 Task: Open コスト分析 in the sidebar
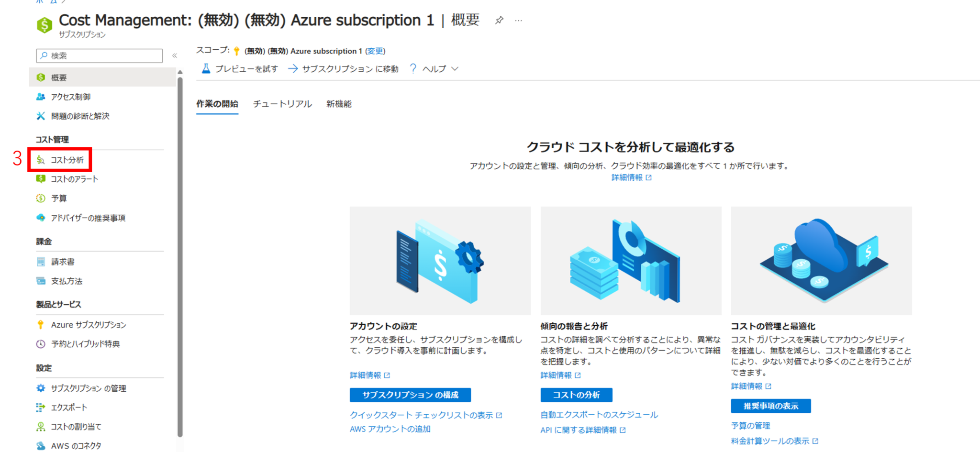point(67,160)
